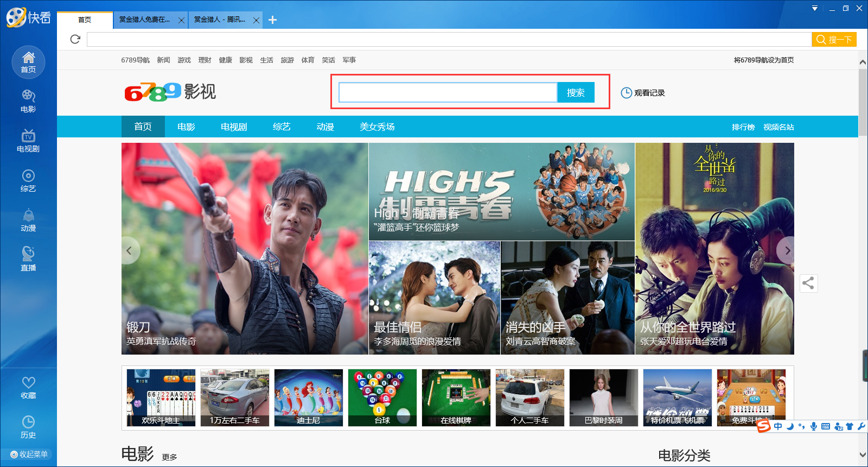Viewport: 868px width, 467px height.
Task: Open 直播 live broadcast in sidebar
Action: tap(28, 259)
